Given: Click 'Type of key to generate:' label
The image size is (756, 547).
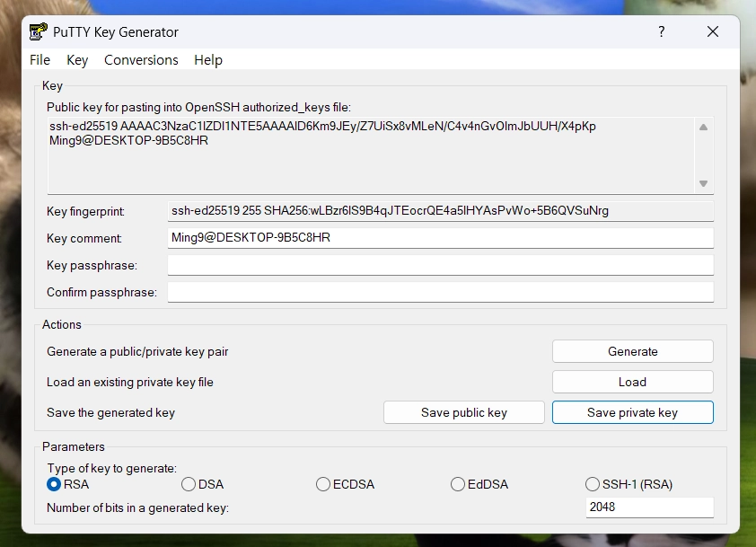Looking at the screenshot, I should point(112,468).
